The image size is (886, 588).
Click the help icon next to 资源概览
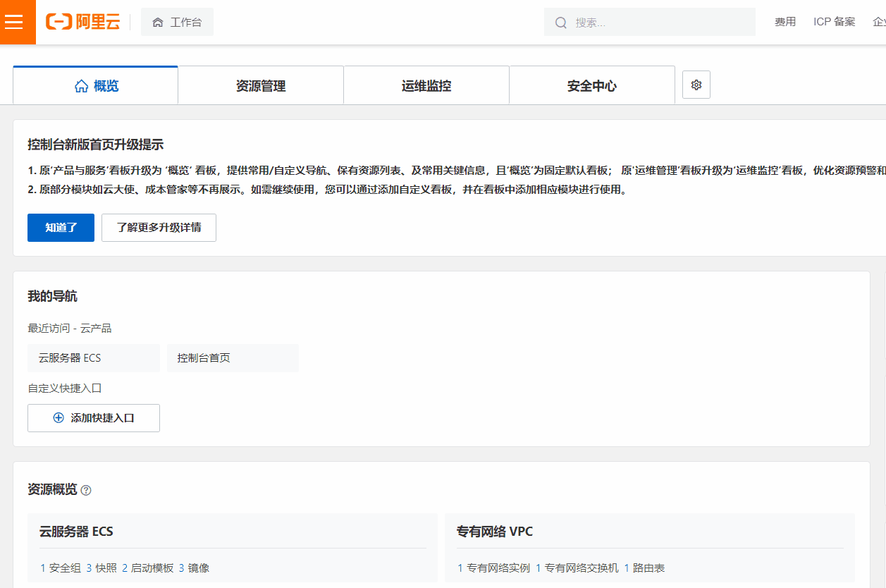[x=86, y=490]
